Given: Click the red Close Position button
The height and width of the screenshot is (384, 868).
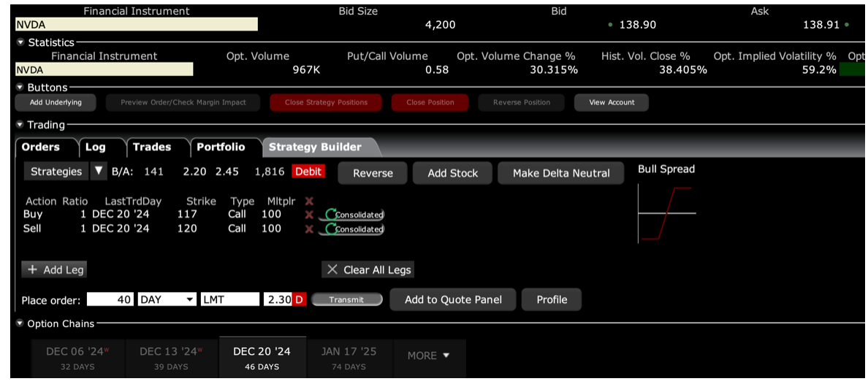Looking at the screenshot, I should point(430,102).
